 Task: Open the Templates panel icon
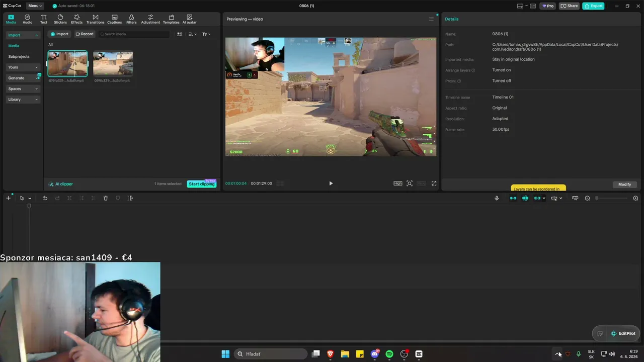point(171,19)
